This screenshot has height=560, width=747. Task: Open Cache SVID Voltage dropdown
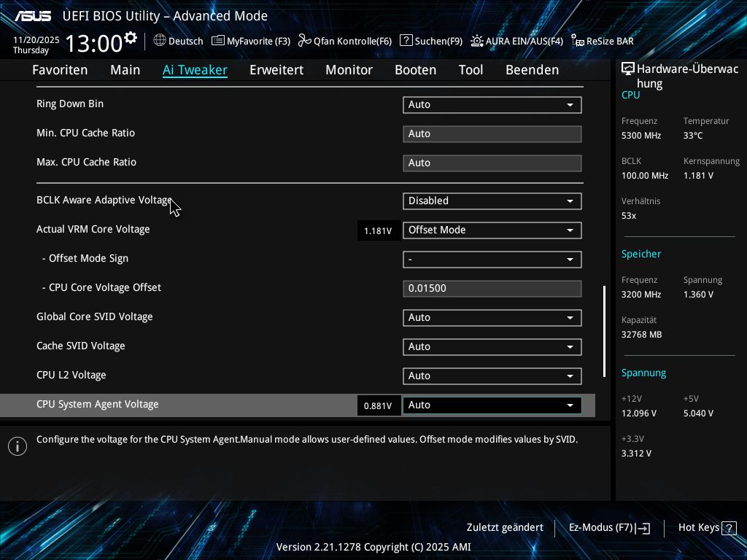point(492,346)
